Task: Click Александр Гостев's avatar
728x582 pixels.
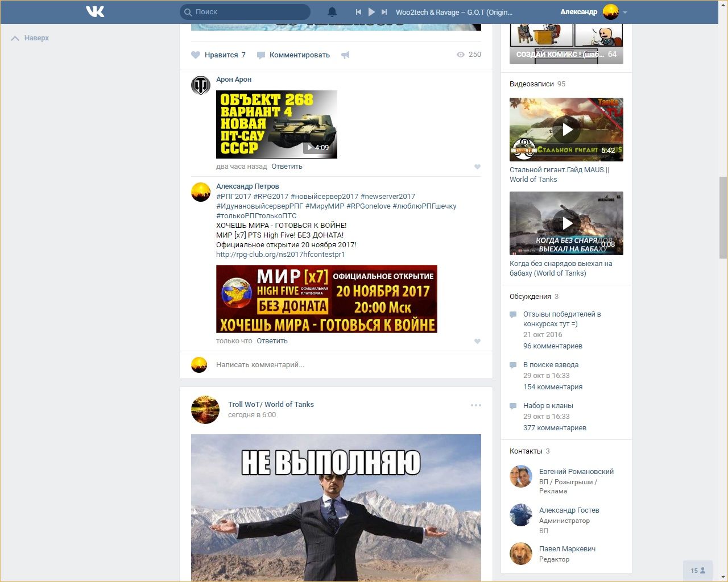Action: coord(521,515)
